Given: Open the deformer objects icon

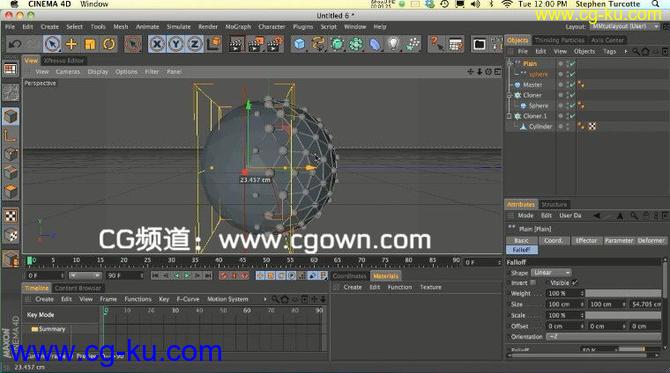Looking at the screenshot, I should pyautogui.click(x=375, y=44).
